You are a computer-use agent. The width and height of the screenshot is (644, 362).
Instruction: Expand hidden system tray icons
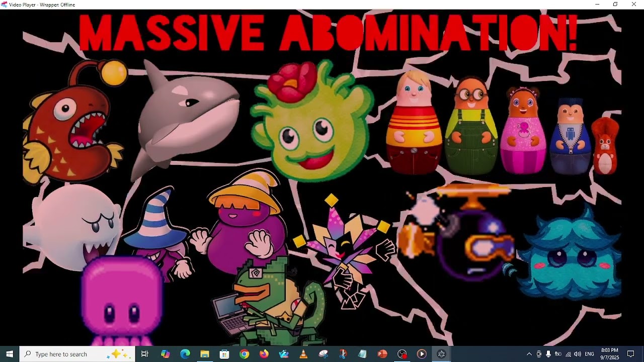[529, 354]
